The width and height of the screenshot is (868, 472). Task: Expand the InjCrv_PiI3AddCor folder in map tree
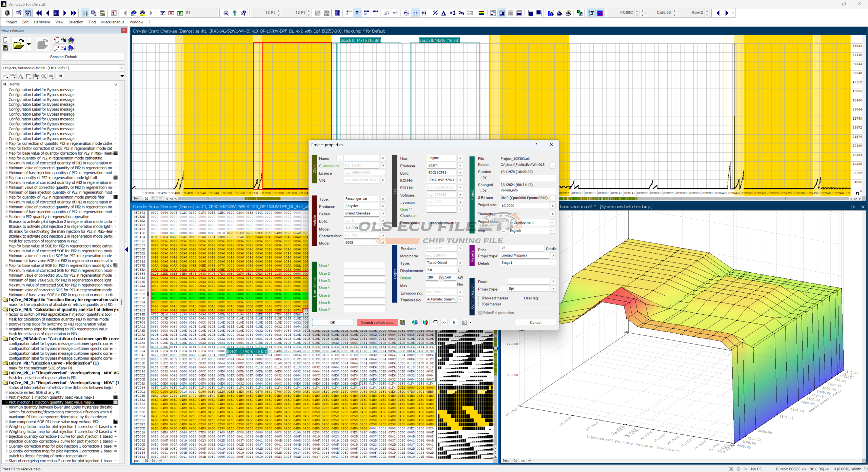(5, 339)
